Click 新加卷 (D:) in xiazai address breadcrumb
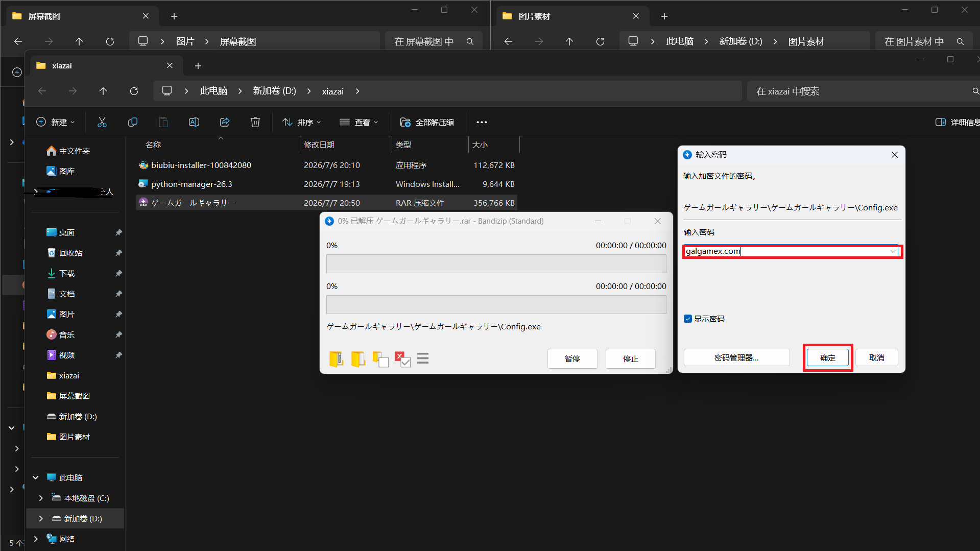The height and width of the screenshot is (551, 980). coord(274,91)
